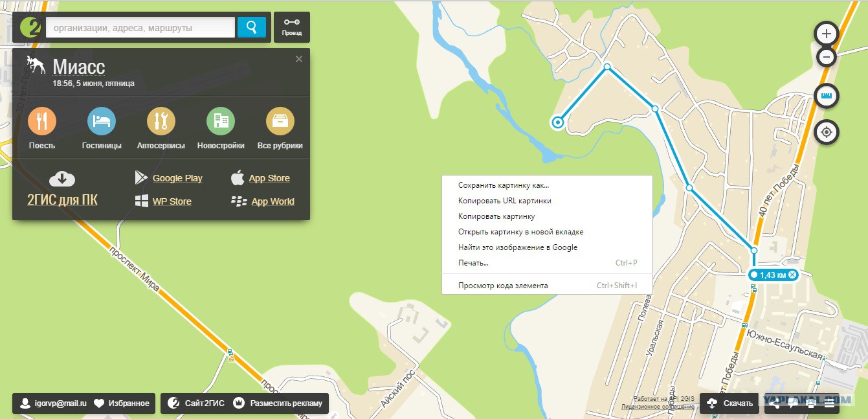Screen dimensions: 868x419
Task: Click the heart icon next to Избранное
Action: (x=99, y=403)
